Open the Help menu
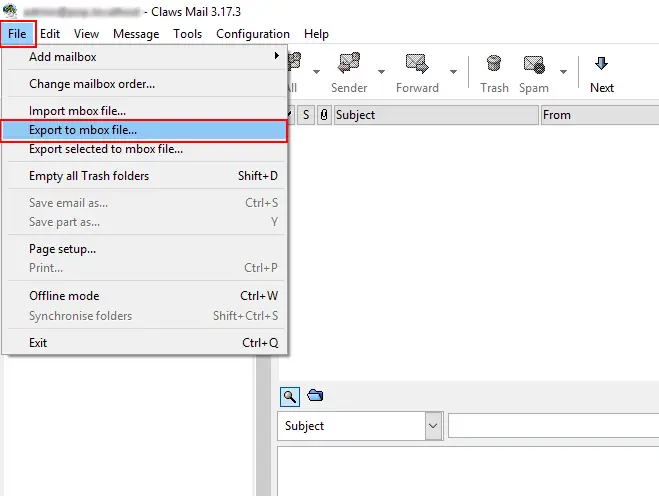Screen dimensions: 659x496 (x=316, y=34)
